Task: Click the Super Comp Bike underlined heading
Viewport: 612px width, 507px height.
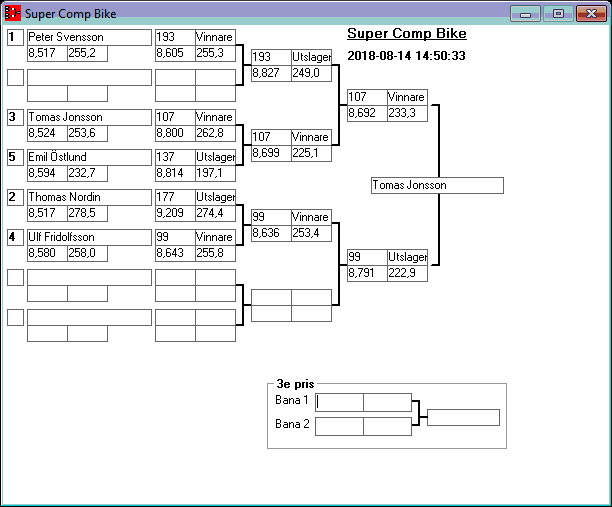Action: (406, 33)
